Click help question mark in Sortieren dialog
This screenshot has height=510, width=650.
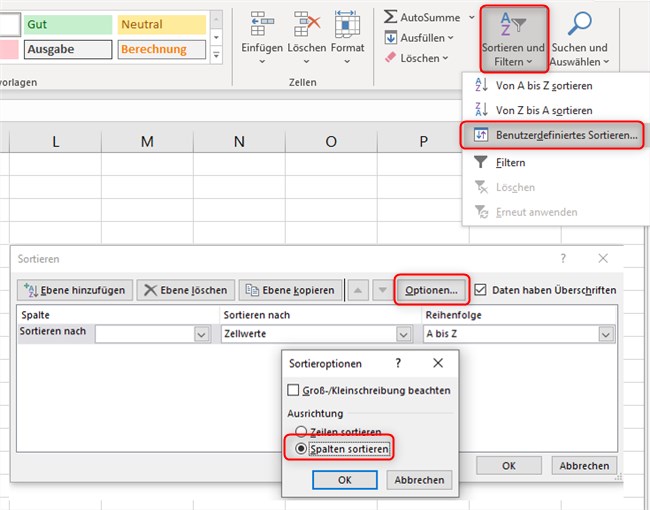[x=563, y=258]
